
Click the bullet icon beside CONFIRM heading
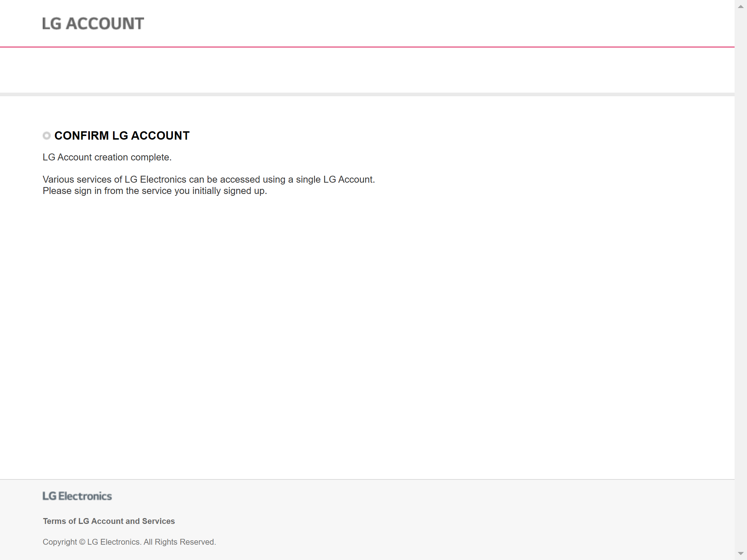point(47,136)
